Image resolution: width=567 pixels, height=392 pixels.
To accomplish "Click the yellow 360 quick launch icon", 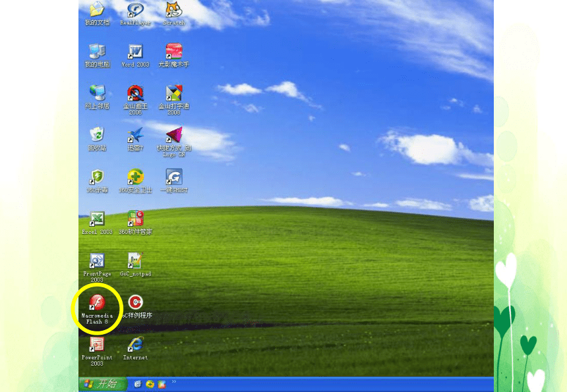I will [x=150, y=384].
